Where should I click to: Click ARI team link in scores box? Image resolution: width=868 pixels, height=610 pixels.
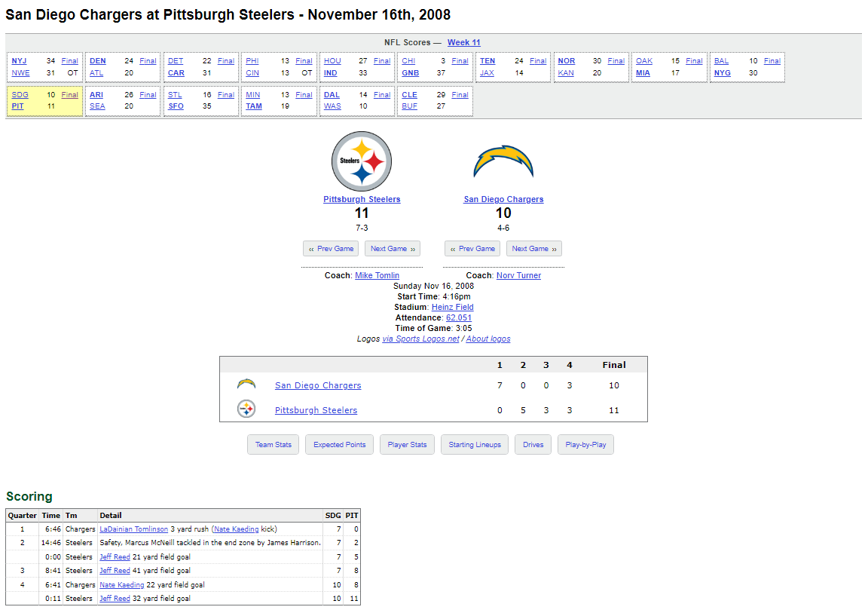(96, 95)
